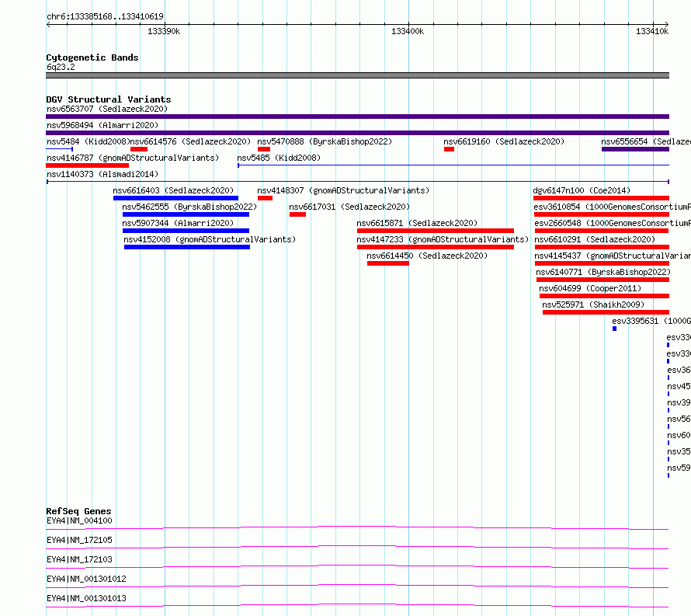The width and height of the screenshot is (691, 616).
Task: Click the esv2660548 variant label
Action: [613, 223]
